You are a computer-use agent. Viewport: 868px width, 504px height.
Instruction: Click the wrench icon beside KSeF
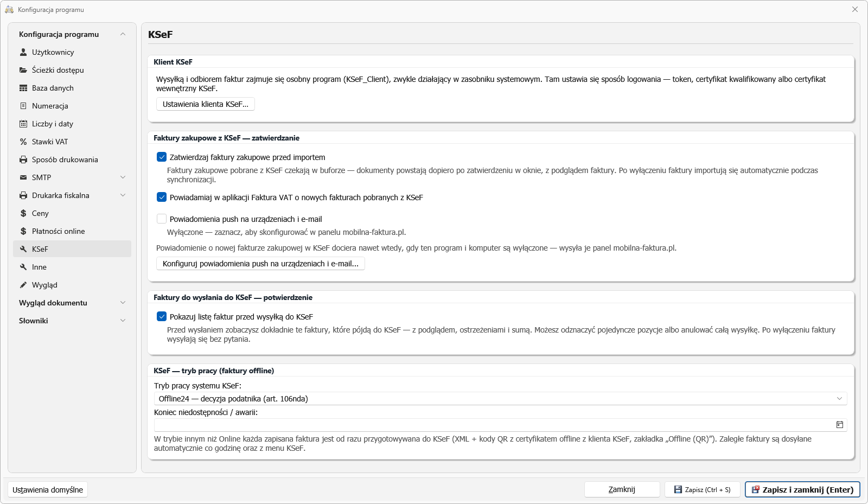[x=23, y=249]
